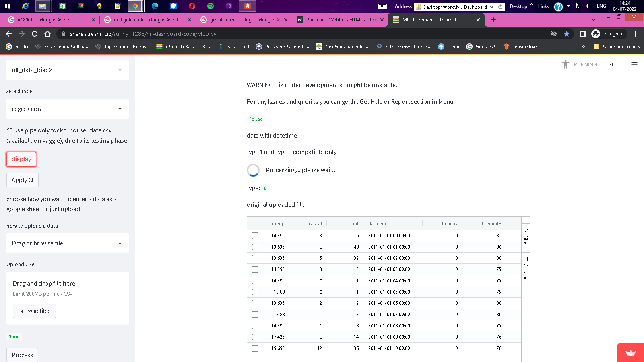The height and width of the screenshot is (362, 644).
Task: Click the Browse files button
Action: click(x=34, y=311)
